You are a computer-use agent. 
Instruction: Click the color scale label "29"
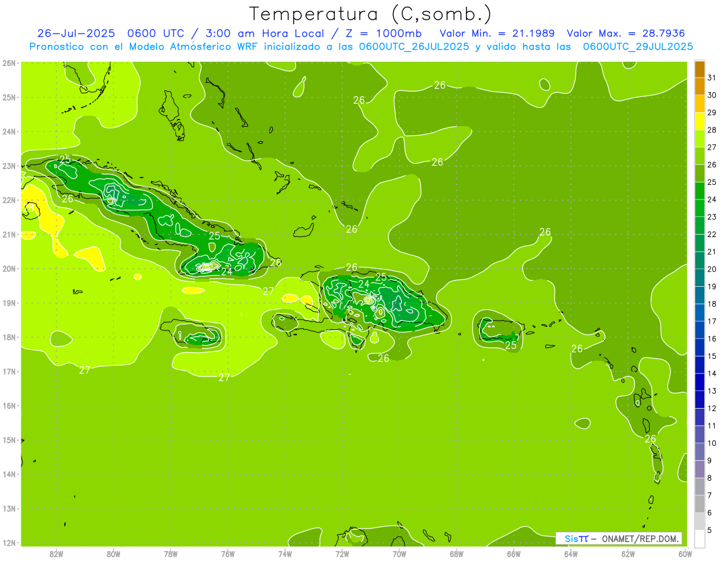(x=712, y=112)
